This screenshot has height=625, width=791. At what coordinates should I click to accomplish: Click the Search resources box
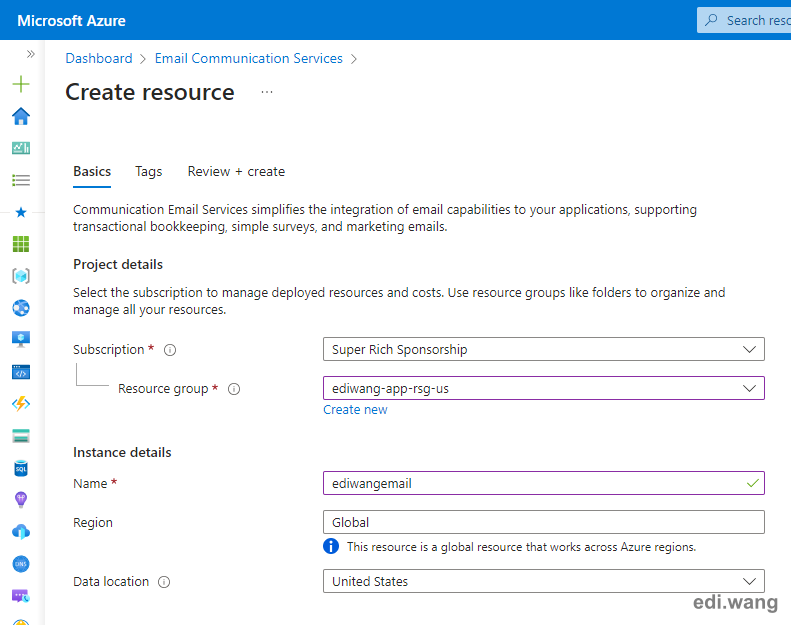(745, 20)
